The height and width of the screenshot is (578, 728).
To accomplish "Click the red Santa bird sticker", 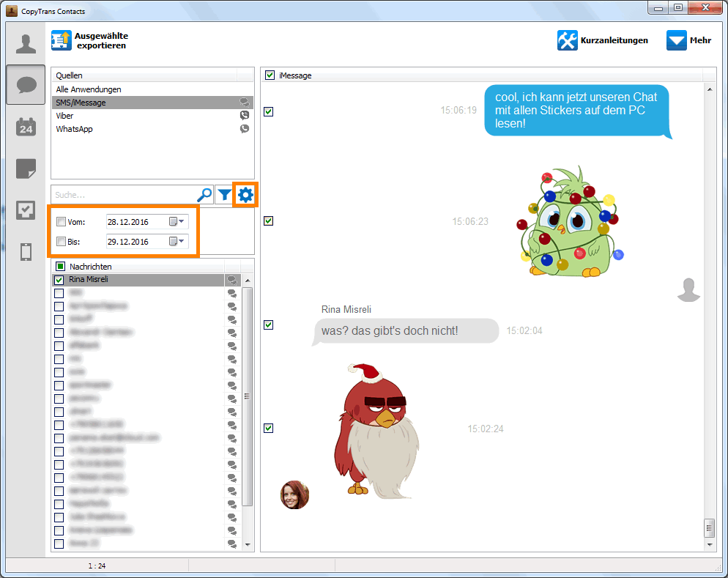I will (376, 431).
